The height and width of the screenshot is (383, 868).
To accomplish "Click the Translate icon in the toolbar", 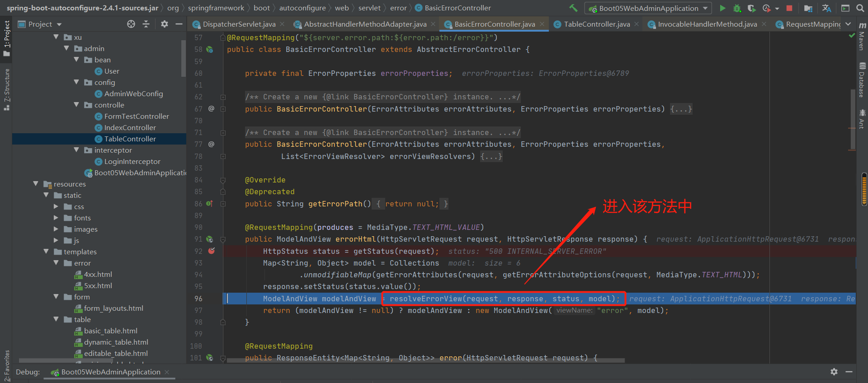I will (826, 8).
